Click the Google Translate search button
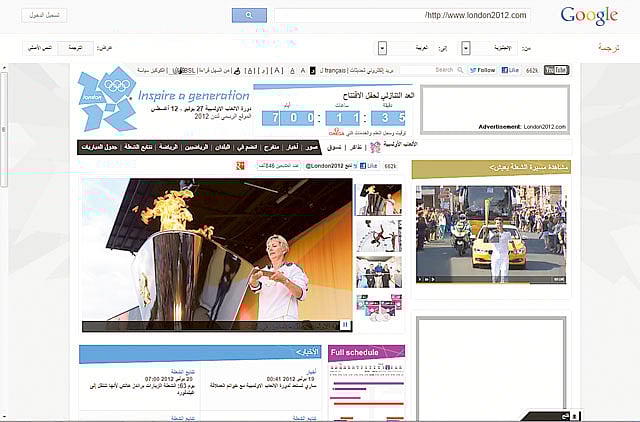Image resolution: width=640 pixels, height=422 pixels. point(249,15)
